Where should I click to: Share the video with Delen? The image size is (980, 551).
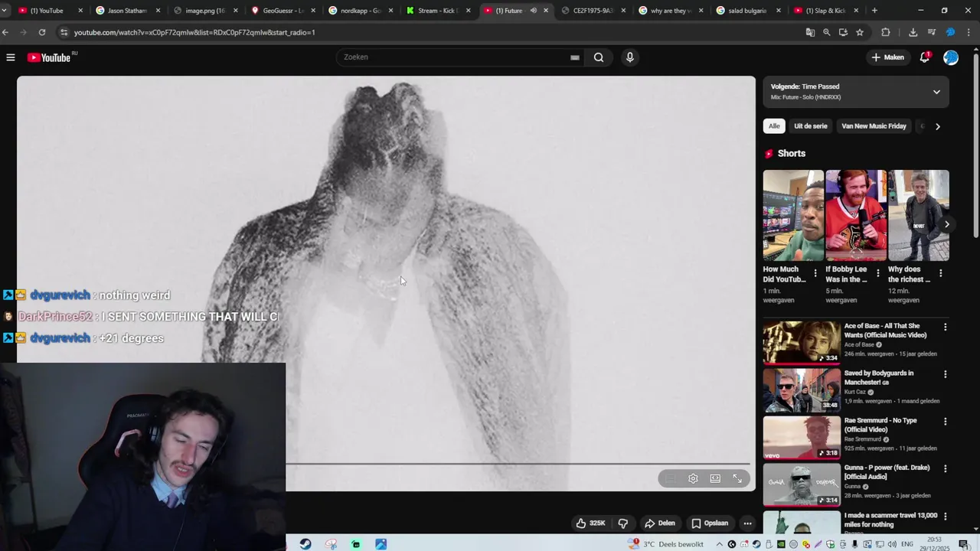coord(660,523)
